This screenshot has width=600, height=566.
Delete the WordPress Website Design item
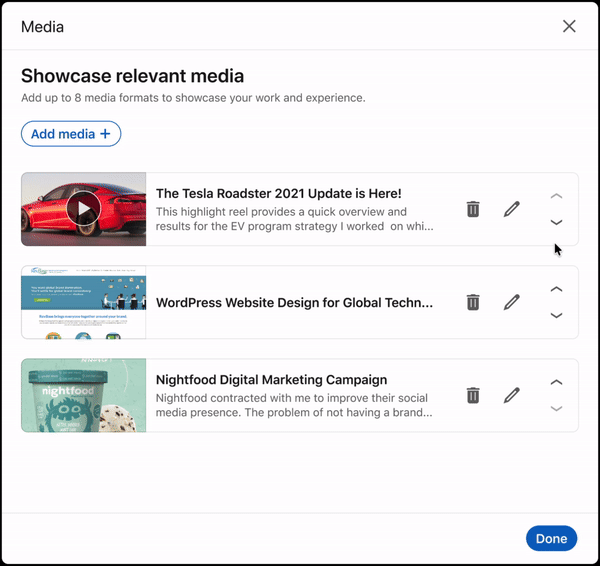(x=473, y=302)
